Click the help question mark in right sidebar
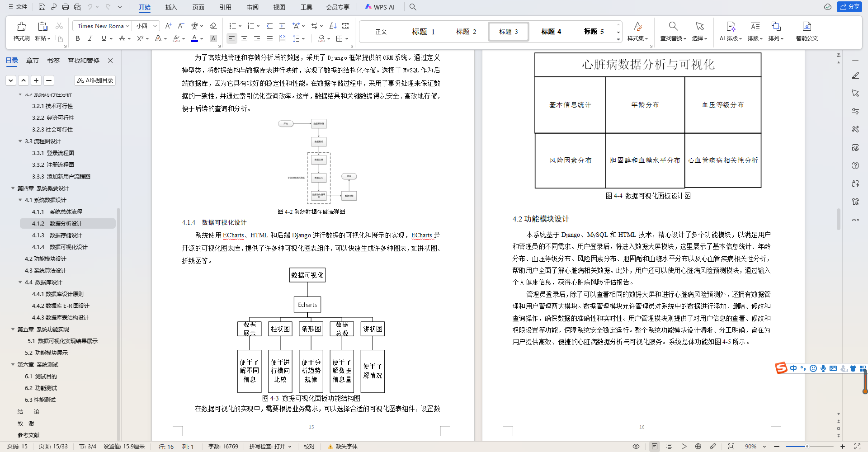The height and width of the screenshot is (452, 868). (855, 165)
